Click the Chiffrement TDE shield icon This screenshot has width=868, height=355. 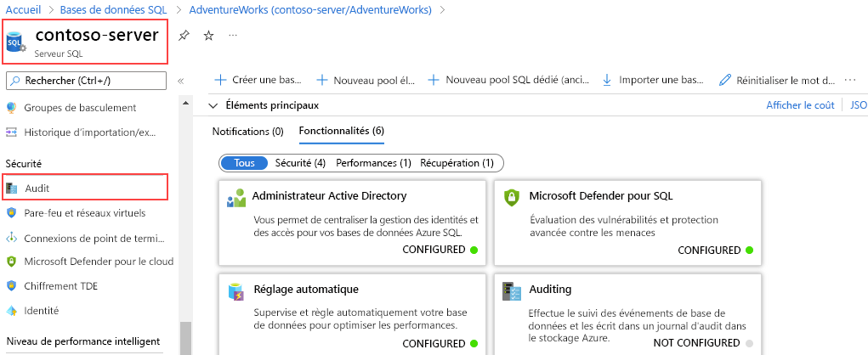click(12, 286)
